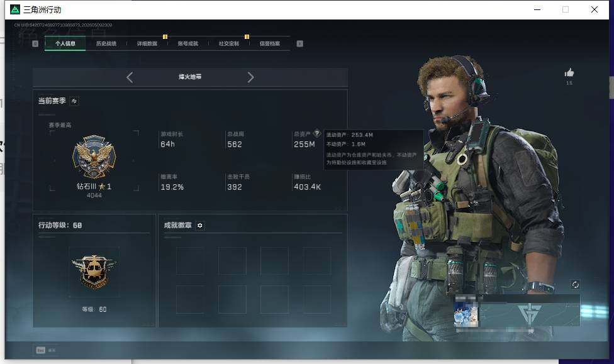Toggle the season switch icon next to 当前赛季
The width and height of the screenshot is (614, 364).
(x=74, y=101)
